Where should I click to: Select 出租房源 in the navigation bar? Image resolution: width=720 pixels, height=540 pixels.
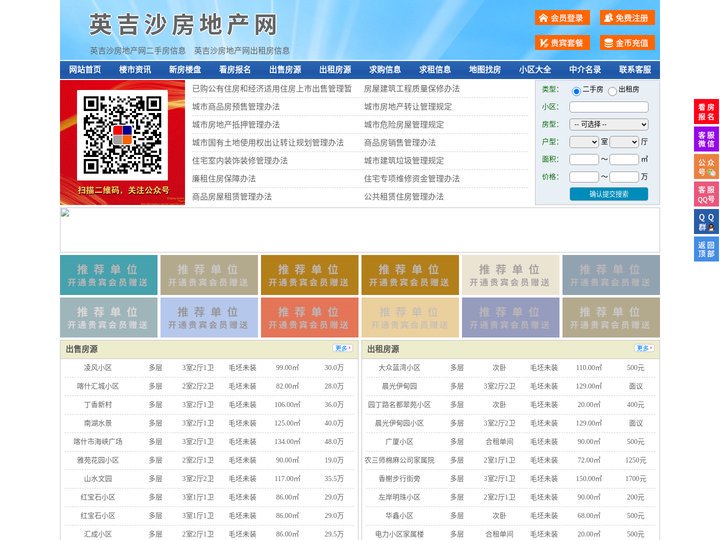pos(335,70)
